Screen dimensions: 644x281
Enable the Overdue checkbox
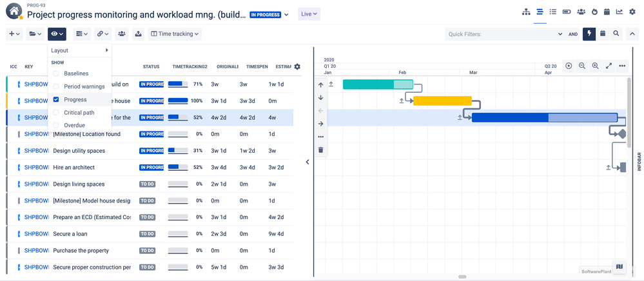click(x=56, y=125)
